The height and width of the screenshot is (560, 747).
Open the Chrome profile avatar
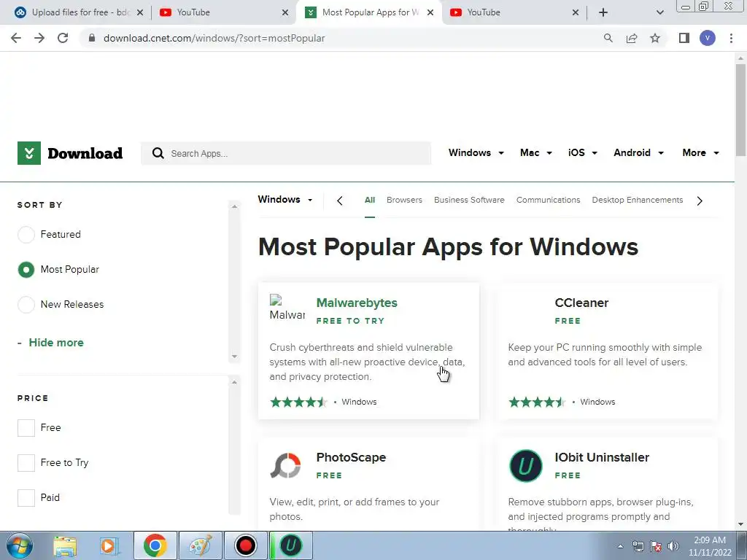[708, 38]
